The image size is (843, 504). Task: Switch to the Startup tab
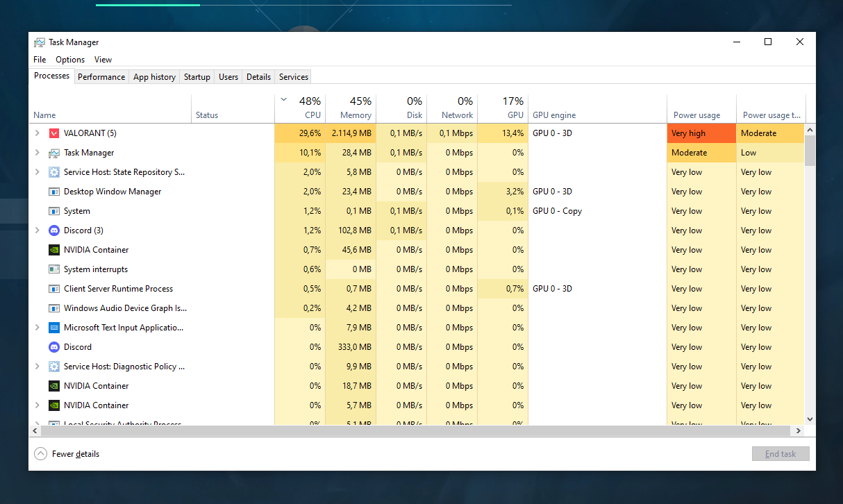coord(197,77)
